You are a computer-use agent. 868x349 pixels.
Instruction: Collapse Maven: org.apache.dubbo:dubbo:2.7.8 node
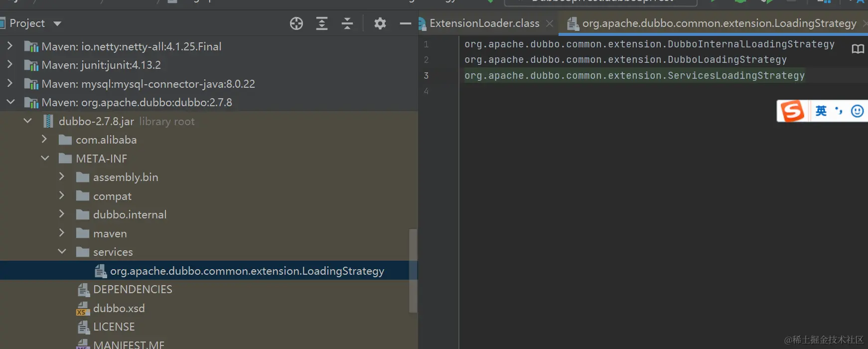pyautogui.click(x=10, y=102)
